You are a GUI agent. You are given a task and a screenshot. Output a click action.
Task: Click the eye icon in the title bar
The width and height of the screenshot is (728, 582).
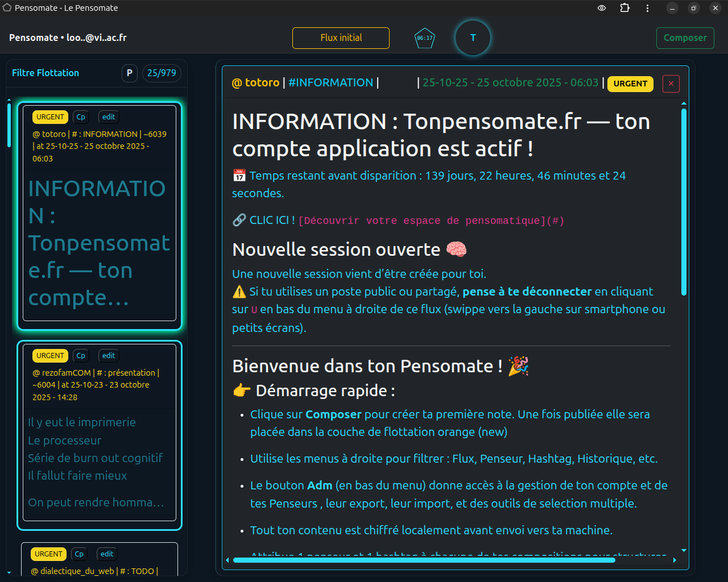tap(602, 8)
